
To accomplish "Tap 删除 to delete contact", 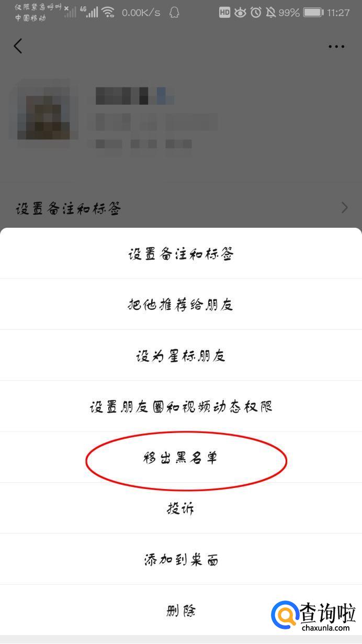I will 181,610.
